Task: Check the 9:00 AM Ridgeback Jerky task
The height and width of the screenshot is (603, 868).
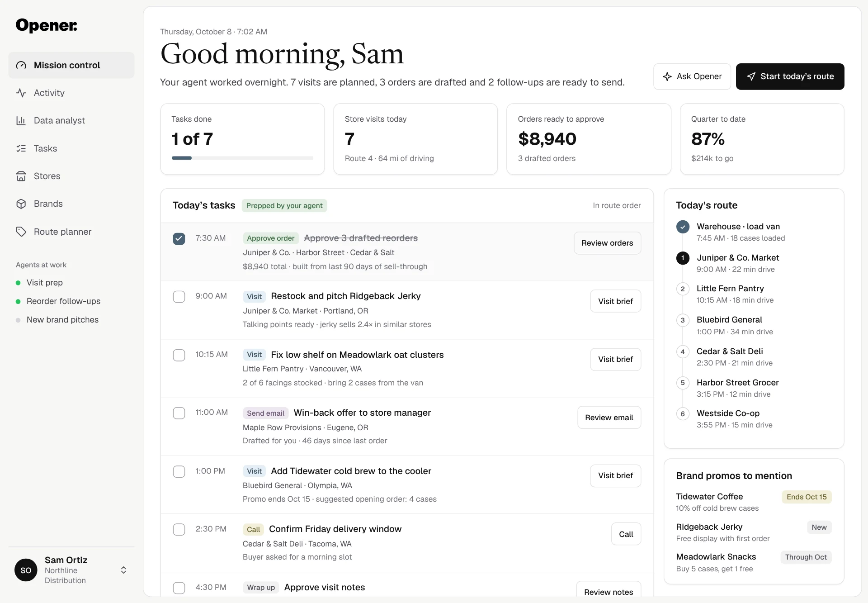Action: [x=179, y=297]
